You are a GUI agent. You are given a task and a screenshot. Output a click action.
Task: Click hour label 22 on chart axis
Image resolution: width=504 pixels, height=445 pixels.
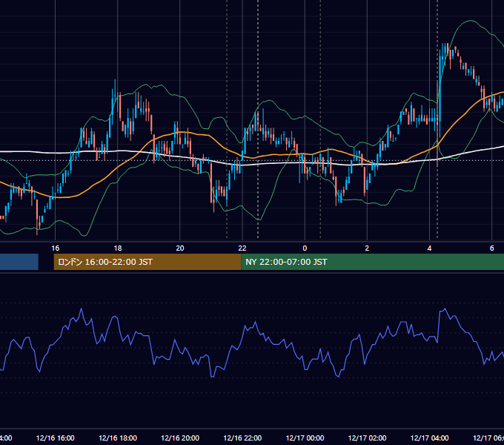tap(242, 248)
